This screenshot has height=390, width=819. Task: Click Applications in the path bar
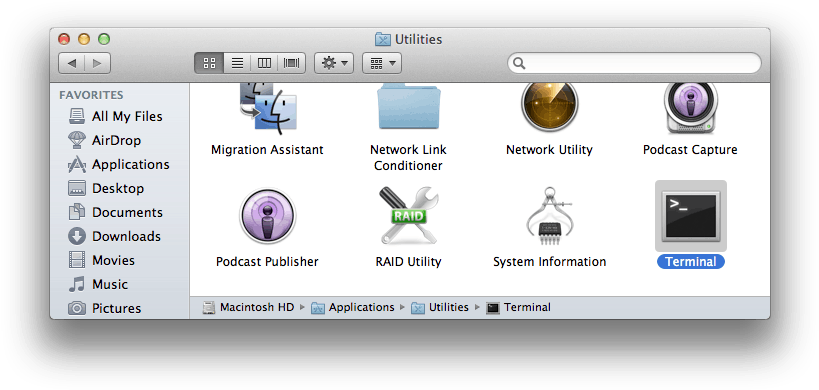(353, 308)
